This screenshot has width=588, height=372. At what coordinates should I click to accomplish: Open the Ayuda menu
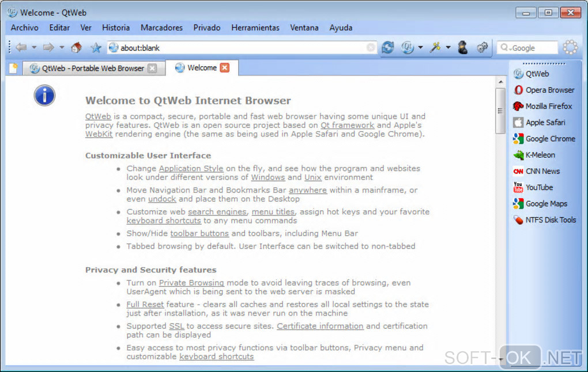(x=341, y=28)
